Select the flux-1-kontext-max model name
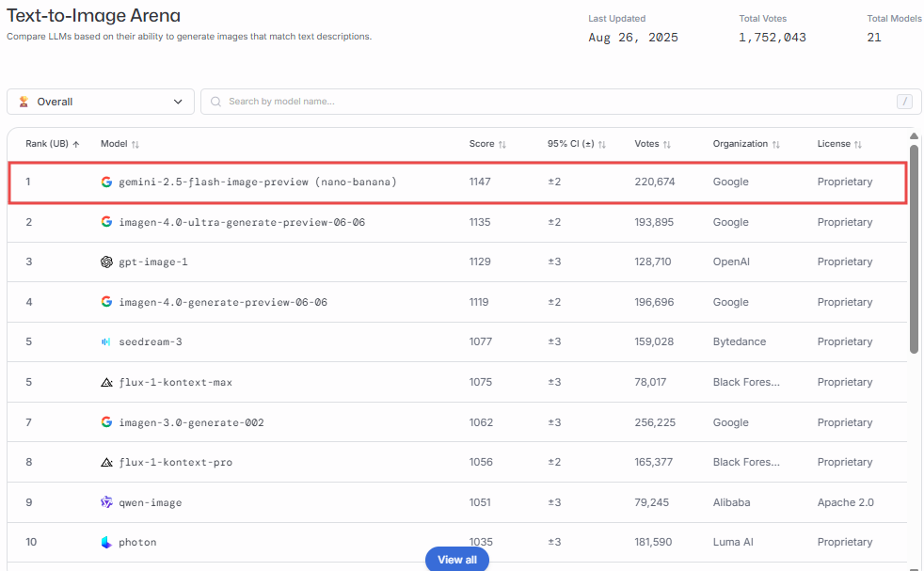 (176, 382)
